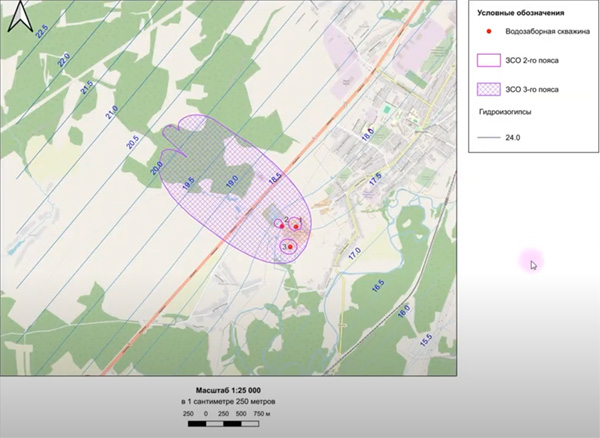
Task: Click the north arrow compass symbol
Action: tap(19, 17)
